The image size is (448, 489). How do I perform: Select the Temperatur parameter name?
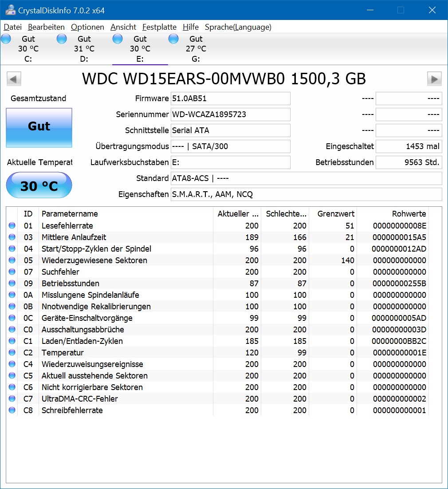[63, 353]
